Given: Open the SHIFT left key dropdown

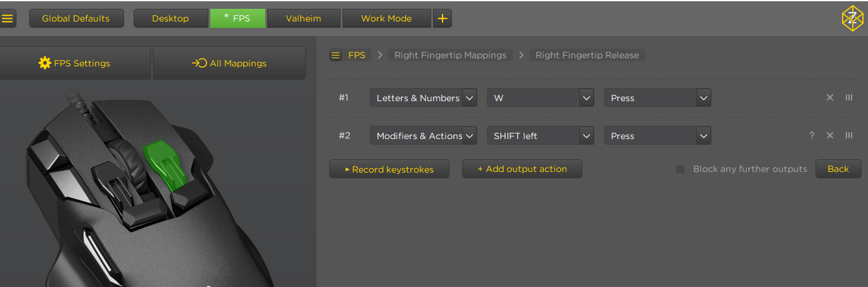Looking at the screenshot, I should point(586,136).
